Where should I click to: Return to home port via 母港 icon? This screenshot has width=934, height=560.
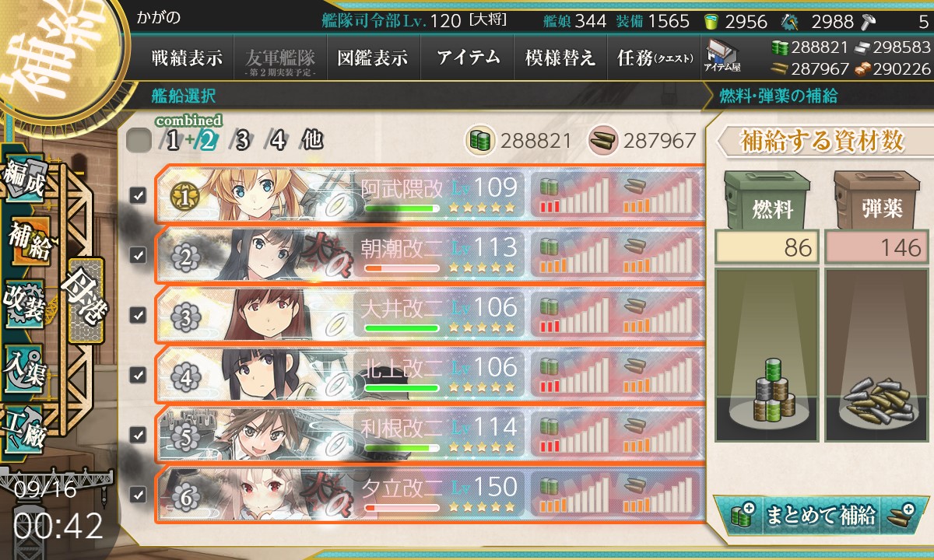pos(84,299)
